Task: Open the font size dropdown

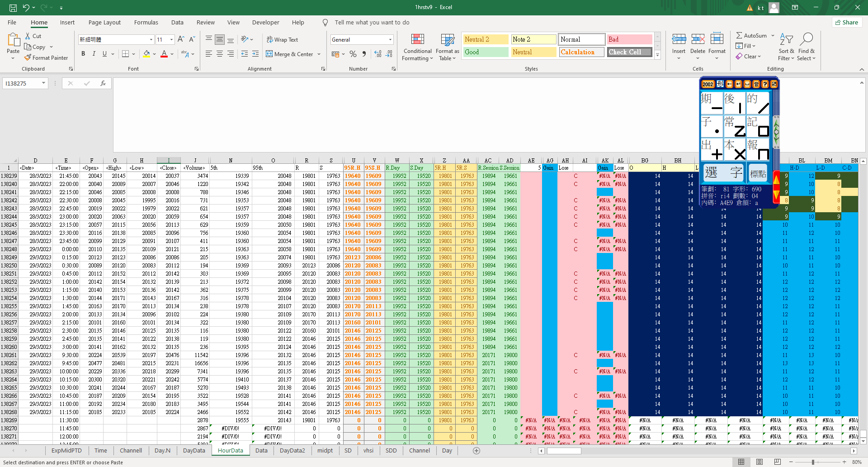Action: pos(171,39)
